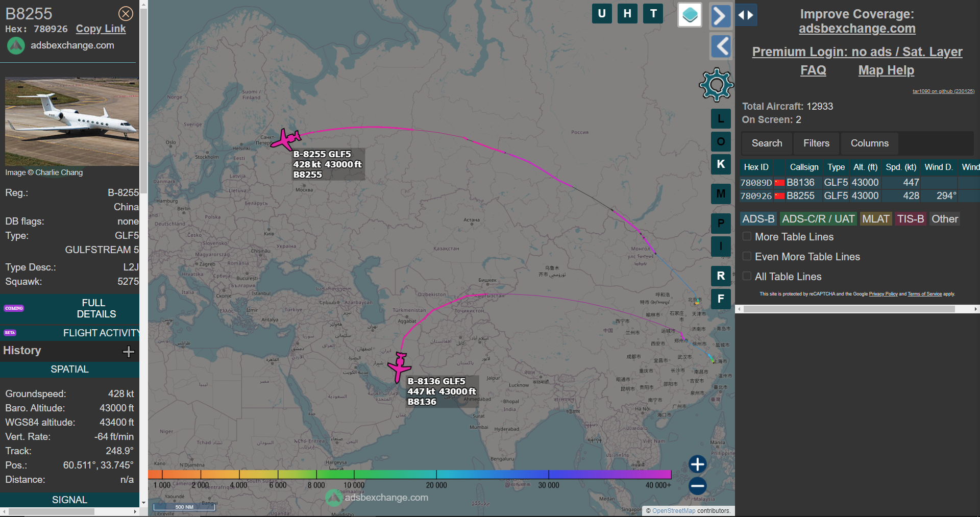Close the B8255 aircraft info panel
Screen dimensions: 980x517
tap(126, 13)
